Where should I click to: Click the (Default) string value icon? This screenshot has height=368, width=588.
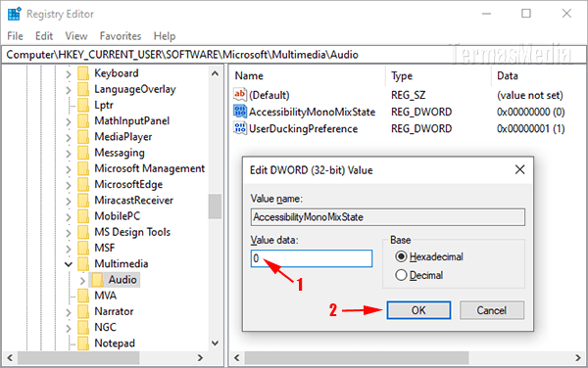[240, 95]
